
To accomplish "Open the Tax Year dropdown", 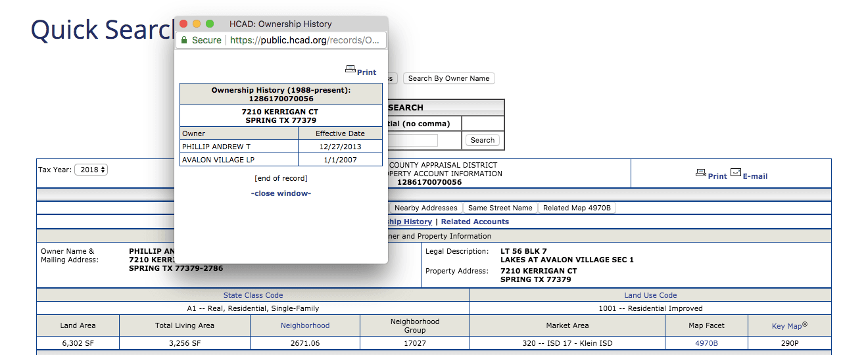I will 91,170.
